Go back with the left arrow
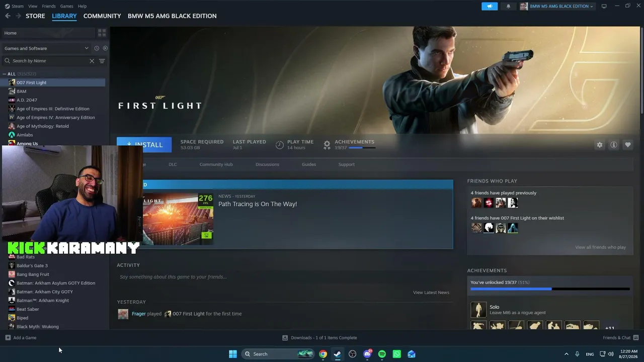This screenshot has height=362, width=644. point(8,16)
